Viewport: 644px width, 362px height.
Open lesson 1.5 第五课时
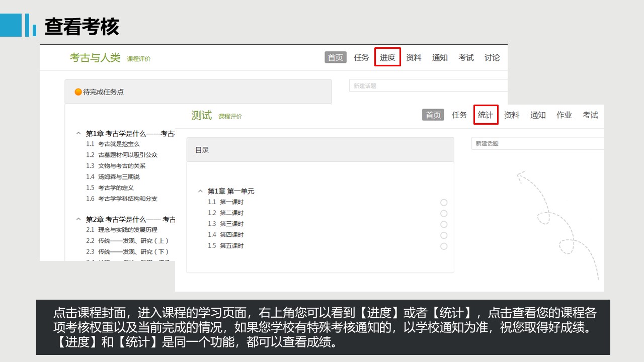(x=225, y=246)
